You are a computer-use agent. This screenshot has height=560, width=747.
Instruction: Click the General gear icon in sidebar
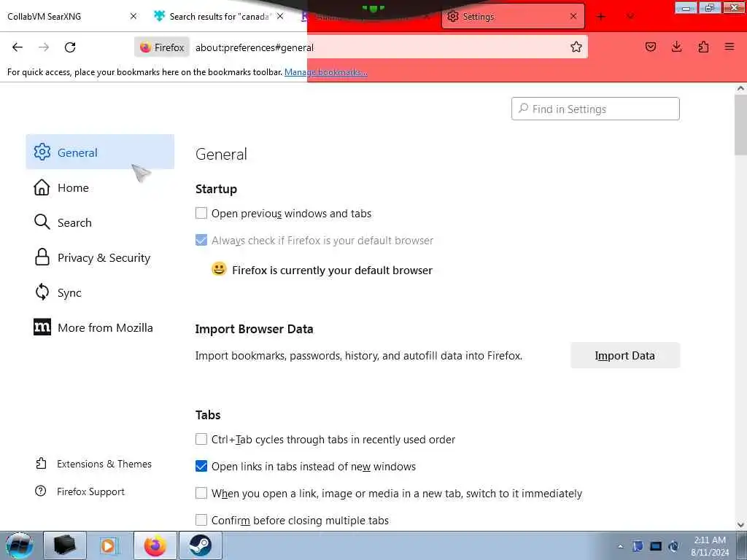(42, 152)
